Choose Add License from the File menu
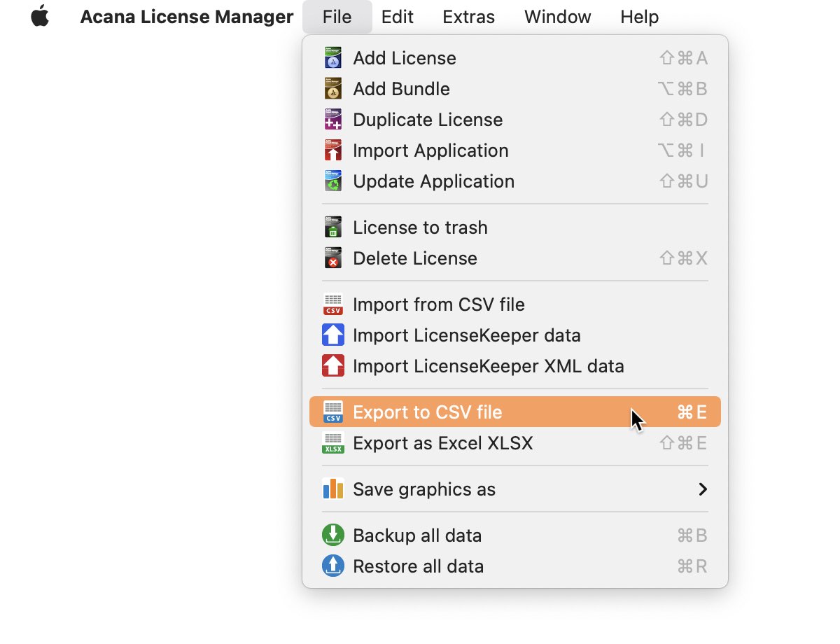Image resolution: width=840 pixels, height=644 pixels. pyautogui.click(x=515, y=58)
